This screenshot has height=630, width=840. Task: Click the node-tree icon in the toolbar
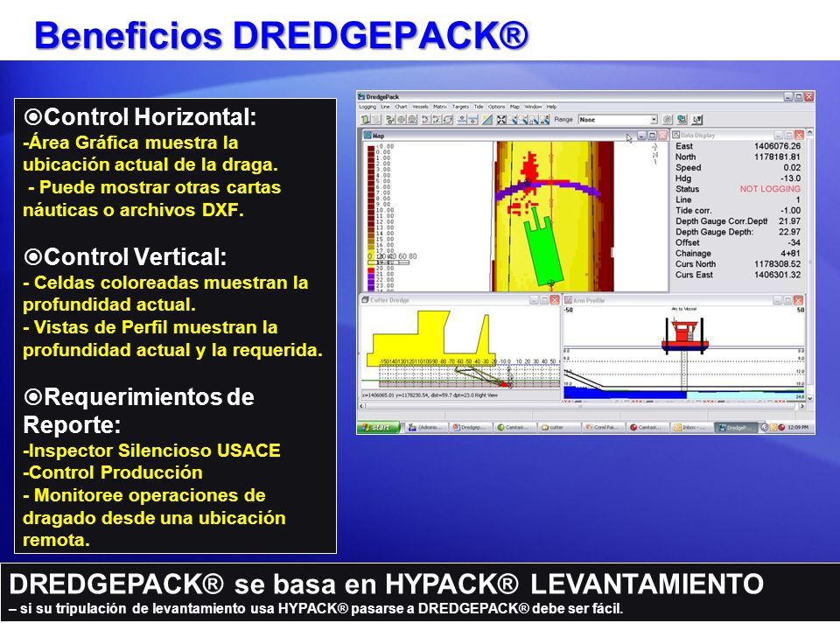pos(390,120)
